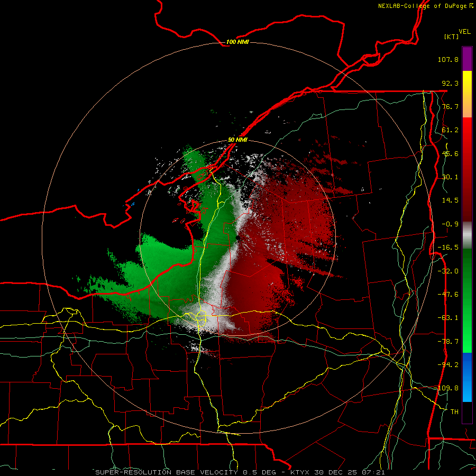This screenshot has height=476, width=476.
Task: Click the TH legend label
Action: click(454, 412)
